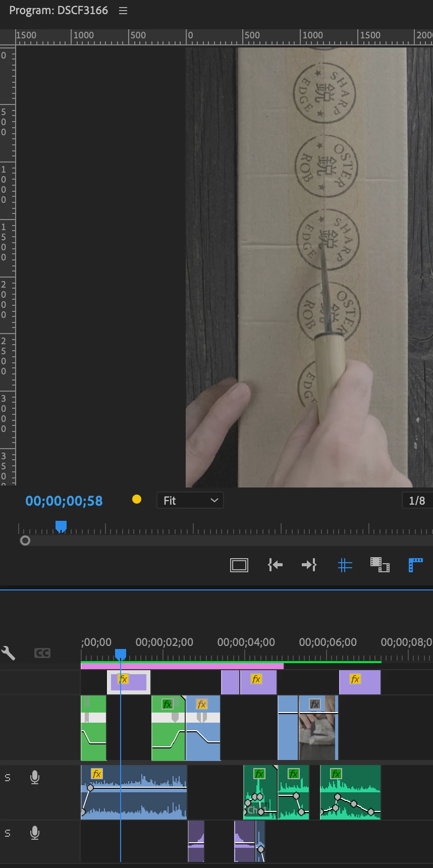
Task: Click fx badge on first green audio clip
Action: point(259,774)
